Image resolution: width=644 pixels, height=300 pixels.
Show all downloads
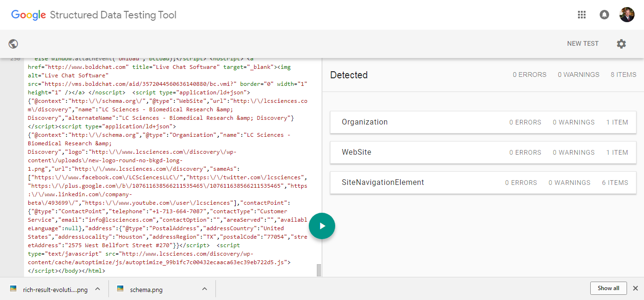(x=608, y=288)
